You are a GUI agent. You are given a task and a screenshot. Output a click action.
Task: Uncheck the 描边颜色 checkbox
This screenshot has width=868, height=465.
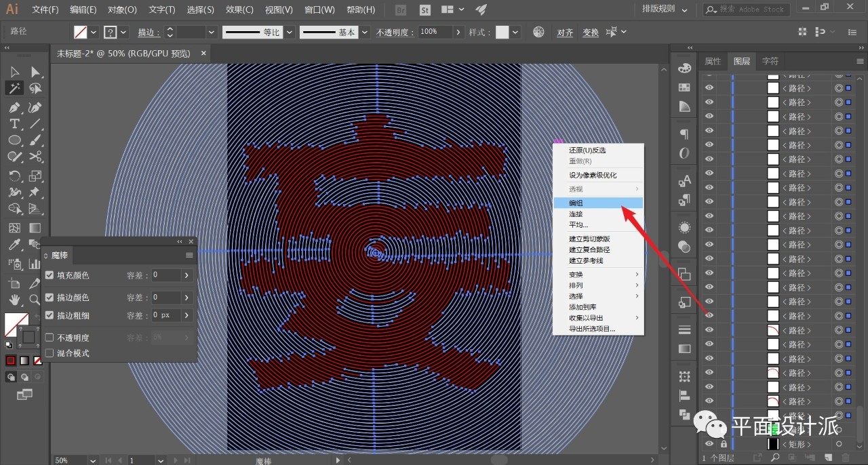pos(50,298)
